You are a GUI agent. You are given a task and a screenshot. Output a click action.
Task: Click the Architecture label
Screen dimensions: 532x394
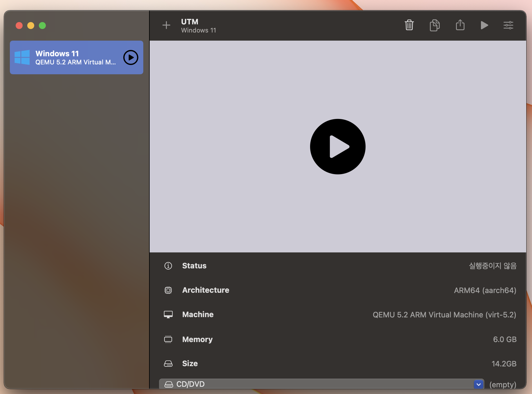[x=206, y=290]
